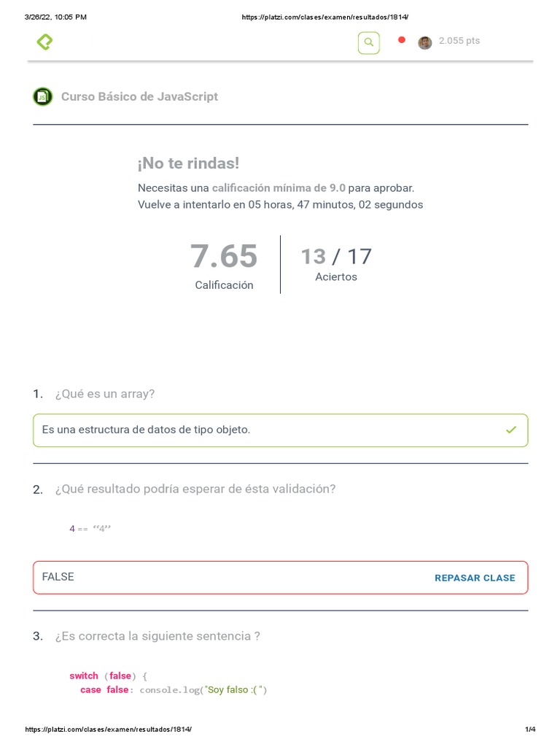Click the red notification dot
The width and height of the screenshot is (560, 747).
click(401, 40)
